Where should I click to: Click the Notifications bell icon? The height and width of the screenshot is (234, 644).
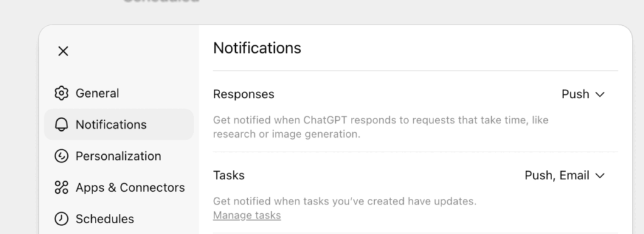click(61, 125)
